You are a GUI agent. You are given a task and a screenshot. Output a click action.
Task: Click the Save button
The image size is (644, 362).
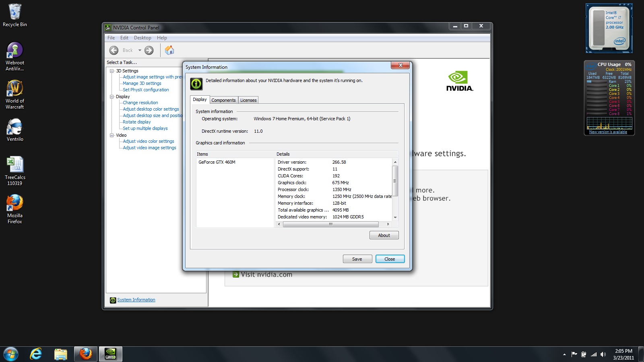(357, 259)
